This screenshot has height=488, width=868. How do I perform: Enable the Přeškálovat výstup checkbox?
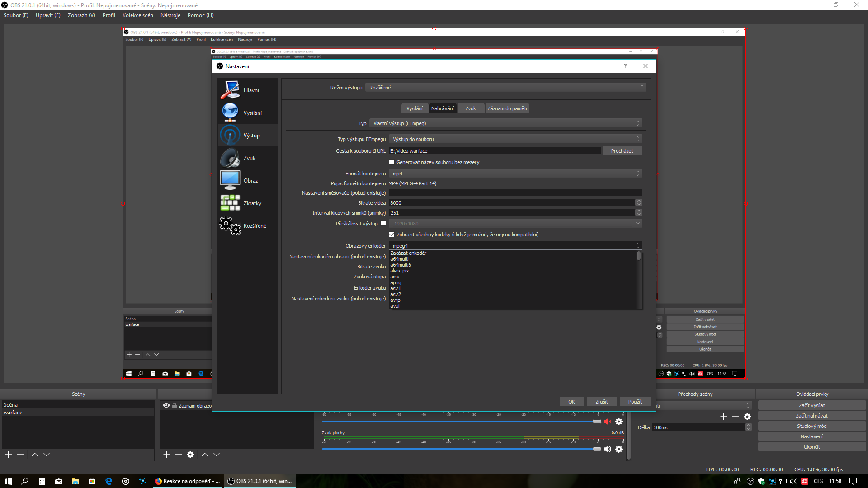click(x=383, y=223)
